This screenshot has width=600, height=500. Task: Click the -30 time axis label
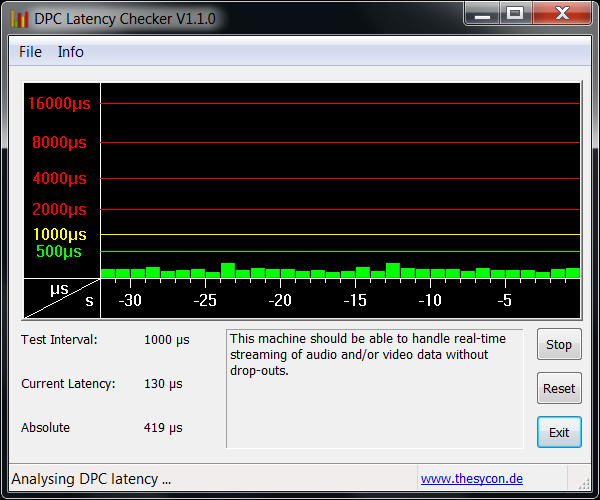point(130,300)
